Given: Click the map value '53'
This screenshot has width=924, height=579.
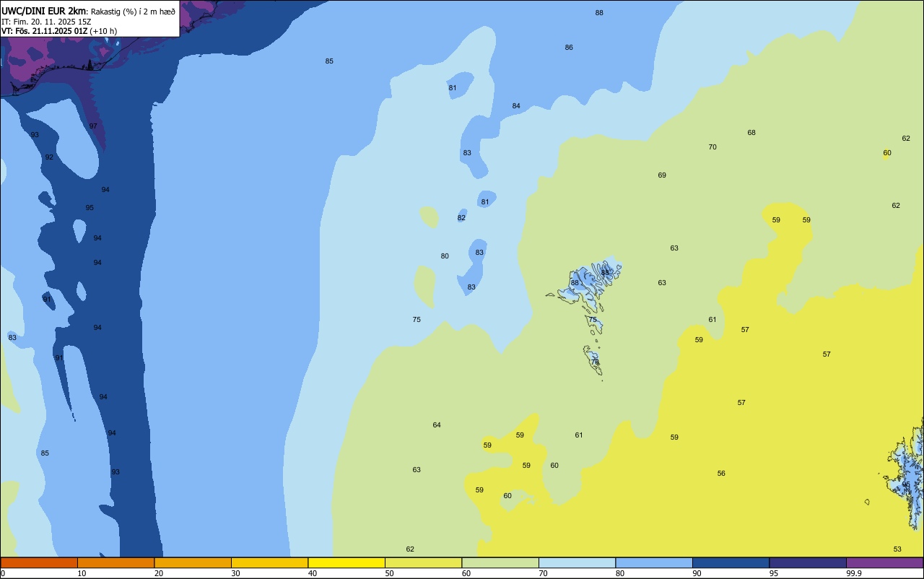Looking at the screenshot, I should (x=897, y=549).
